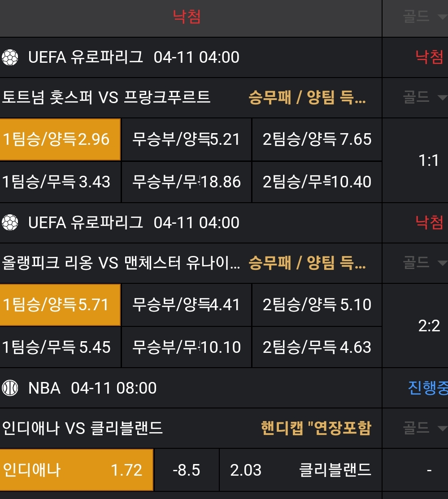Click the soccer ball icon beside Lyon match league

10,223
